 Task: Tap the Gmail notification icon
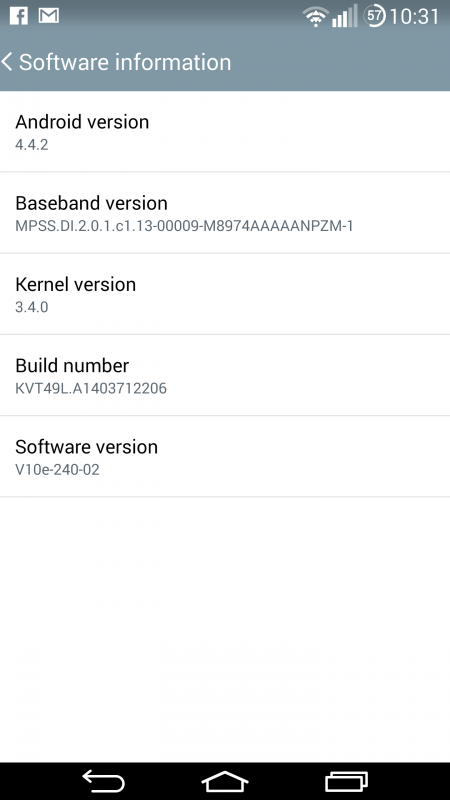click(x=49, y=16)
